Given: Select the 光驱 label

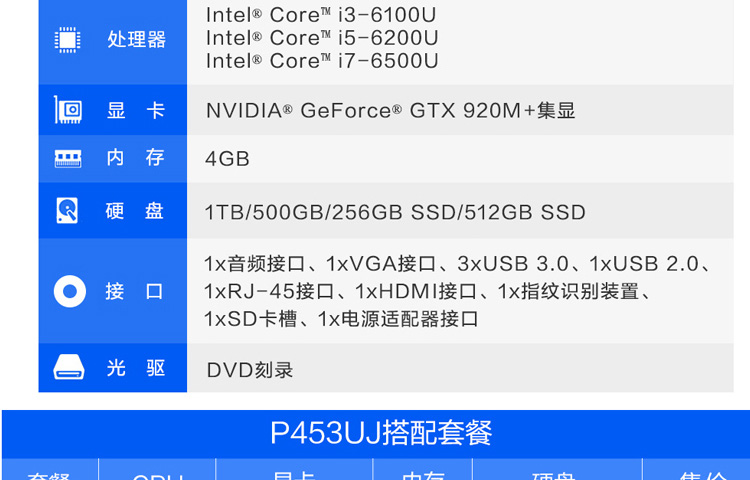Looking at the screenshot, I should click(136, 368).
